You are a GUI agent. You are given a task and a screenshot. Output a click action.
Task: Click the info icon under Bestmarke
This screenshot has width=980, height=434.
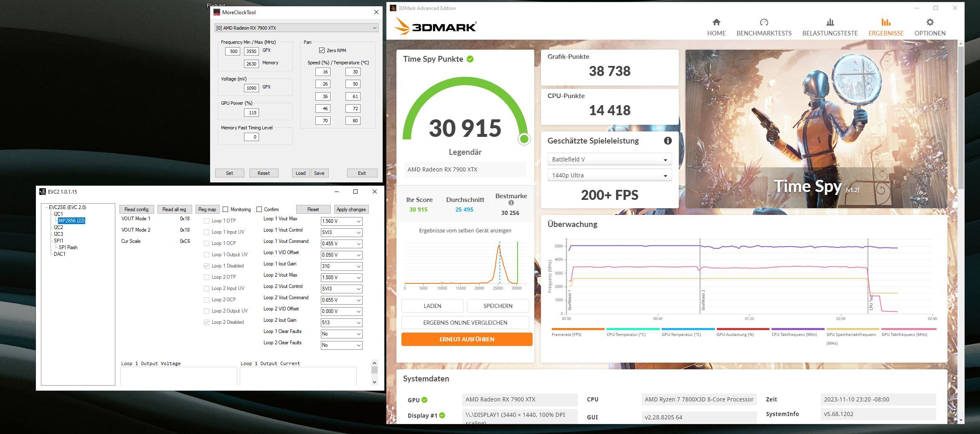tap(510, 203)
